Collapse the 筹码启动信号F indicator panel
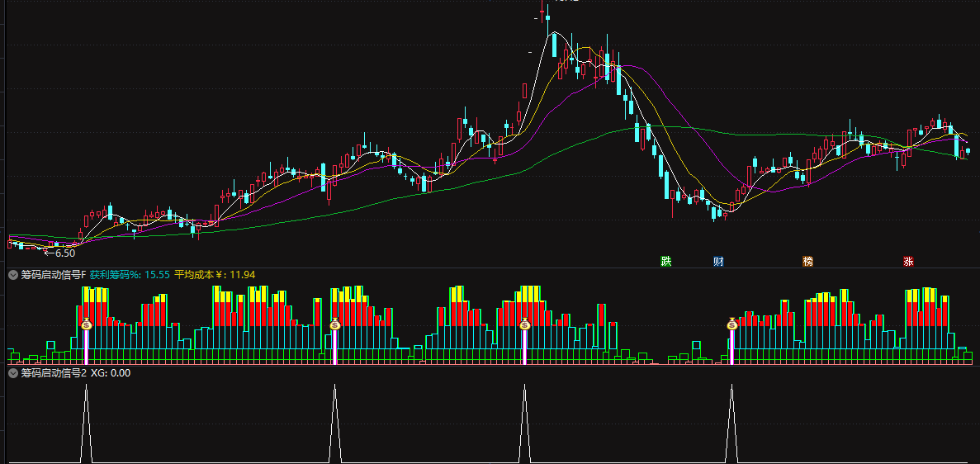This screenshot has width=980, height=464. coord(12,275)
